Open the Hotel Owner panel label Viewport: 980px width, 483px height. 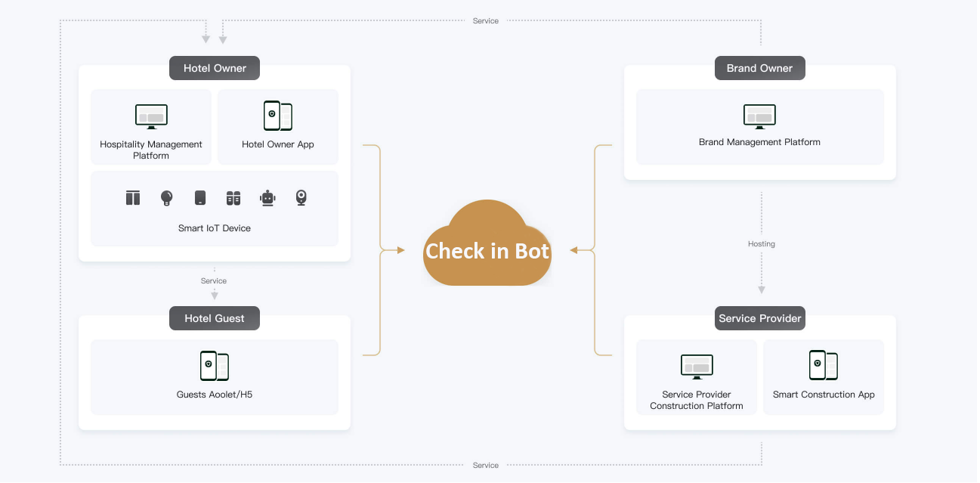215,68
